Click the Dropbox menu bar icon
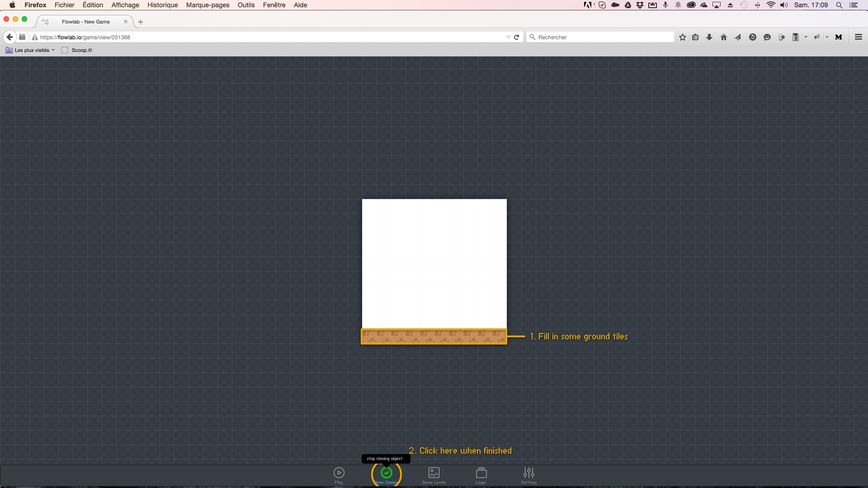 [640, 5]
